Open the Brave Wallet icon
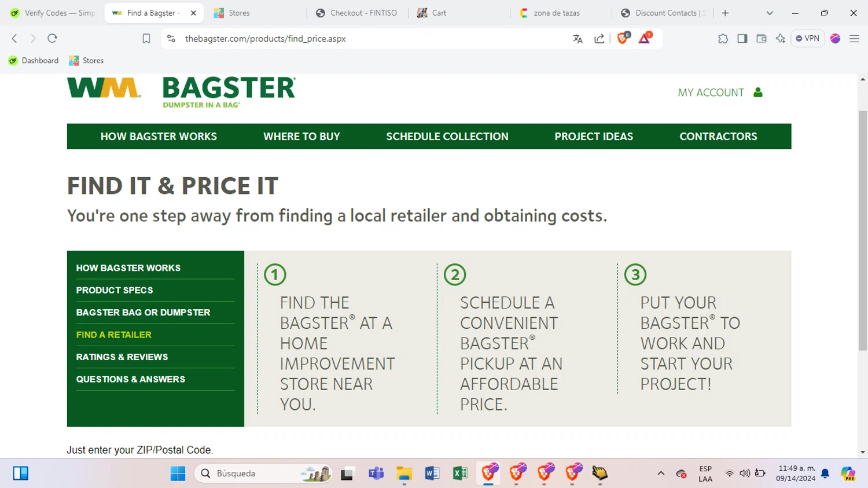The height and width of the screenshot is (488, 868). tap(762, 38)
